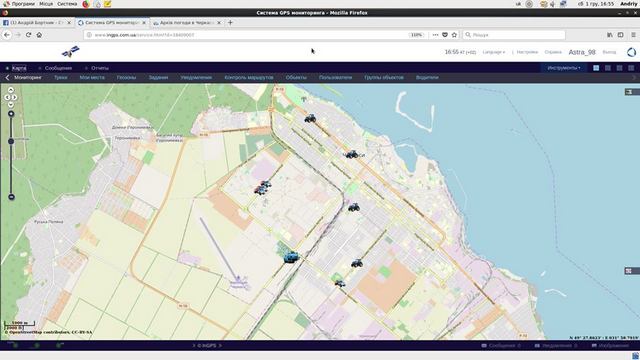Open Сообщения counter in the bottom bar
This screenshot has height=360, width=640.
tap(501, 346)
